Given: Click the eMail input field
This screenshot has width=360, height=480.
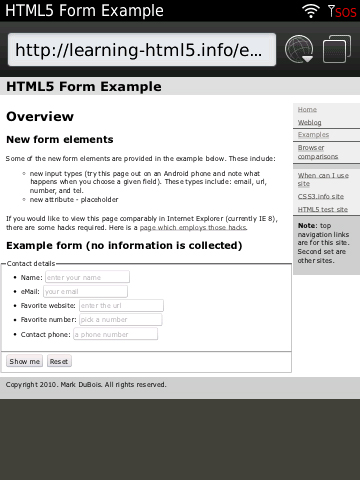Looking at the screenshot, I should [85, 291].
